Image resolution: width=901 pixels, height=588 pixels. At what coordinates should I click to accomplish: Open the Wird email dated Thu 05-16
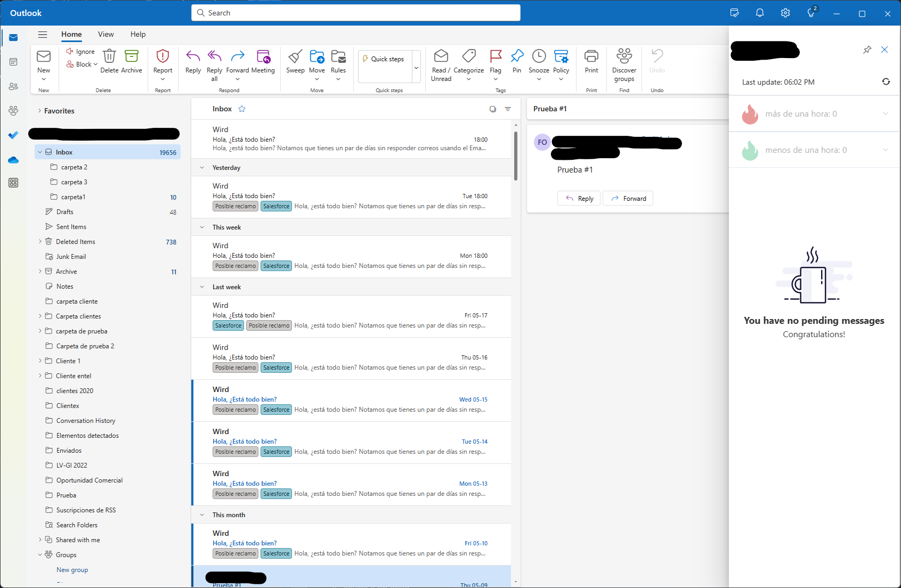coord(351,358)
